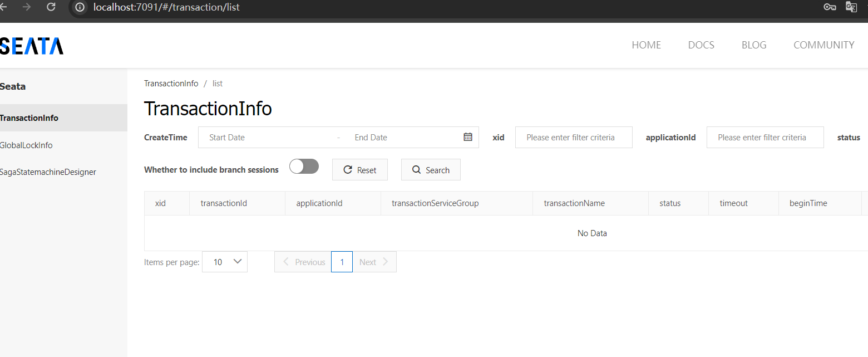The width and height of the screenshot is (868, 357).
Task: Click the list breadcrumb text
Action: click(218, 84)
